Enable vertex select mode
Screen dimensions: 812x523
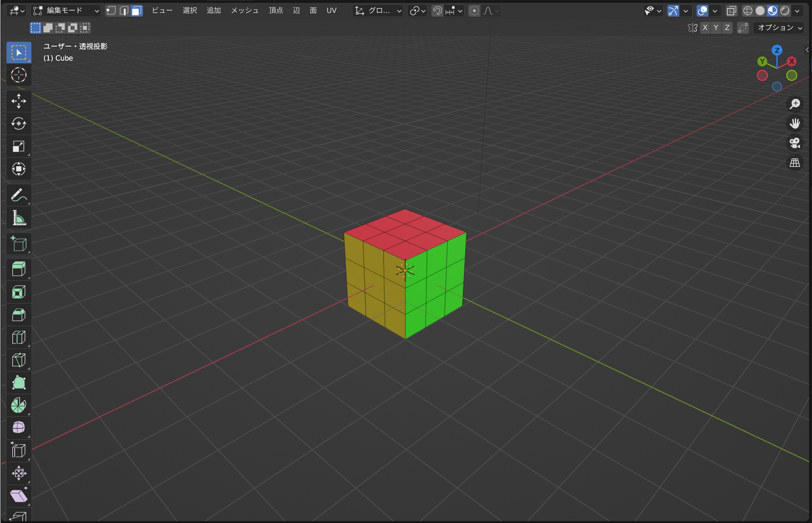[111, 11]
